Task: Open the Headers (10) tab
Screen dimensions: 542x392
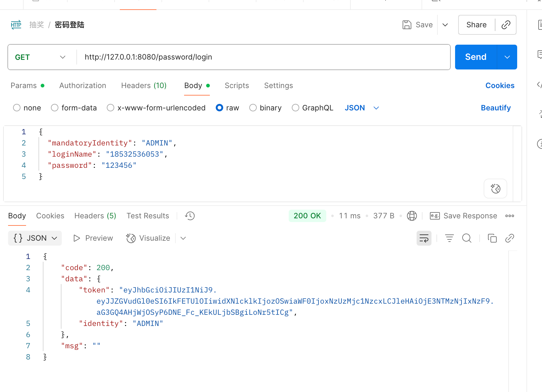Action: (x=144, y=86)
